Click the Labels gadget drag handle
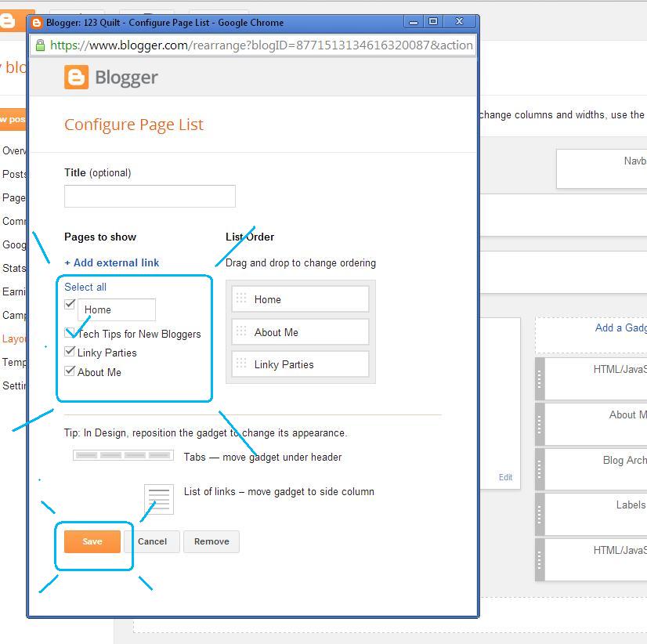This screenshot has width=647, height=644. [x=541, y=514]
